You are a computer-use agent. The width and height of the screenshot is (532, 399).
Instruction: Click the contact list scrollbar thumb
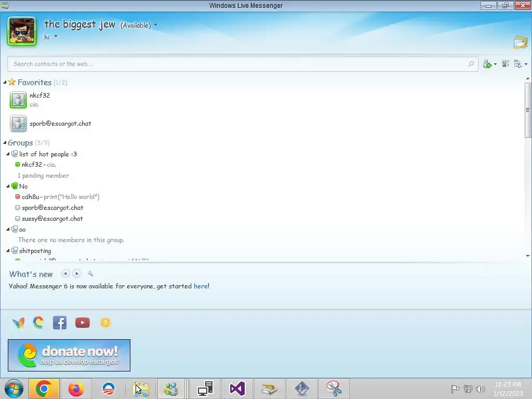528,110
